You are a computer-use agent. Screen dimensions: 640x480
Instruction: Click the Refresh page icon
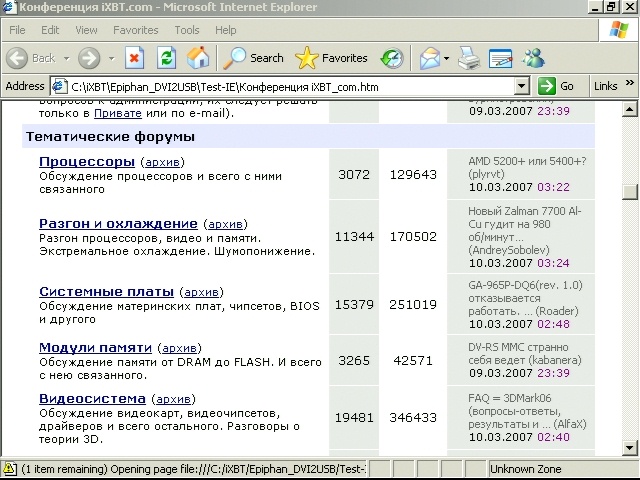pyautogui.click(x=166, y=57)
